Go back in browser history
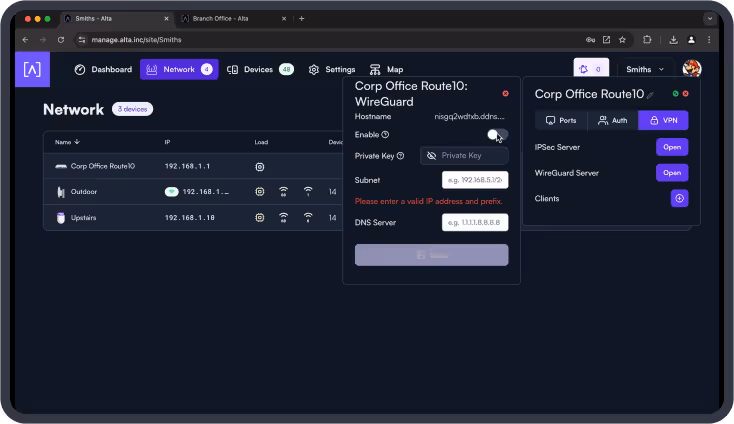Screen dimensions: 734x424 coord(25,40)
